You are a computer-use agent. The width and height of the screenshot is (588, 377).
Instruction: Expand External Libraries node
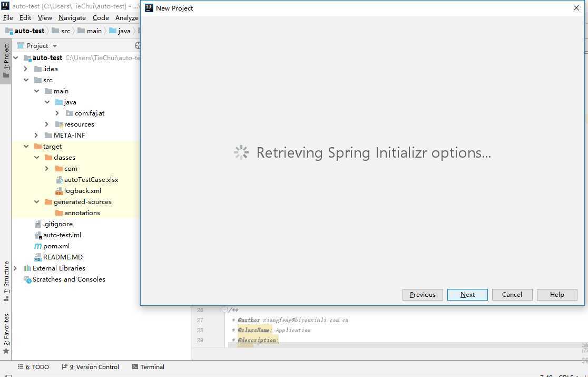pyautogui.click(x=15, y=268)
